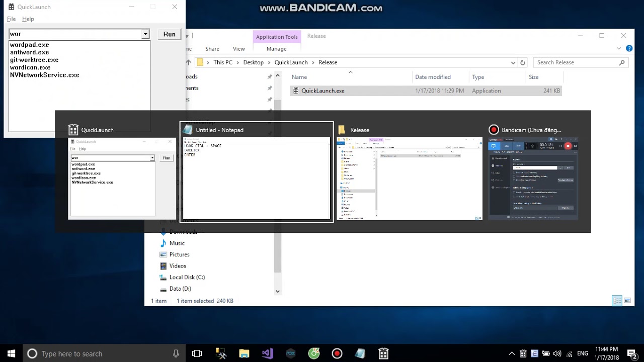Sort files by the Size column header

(544, 77)
